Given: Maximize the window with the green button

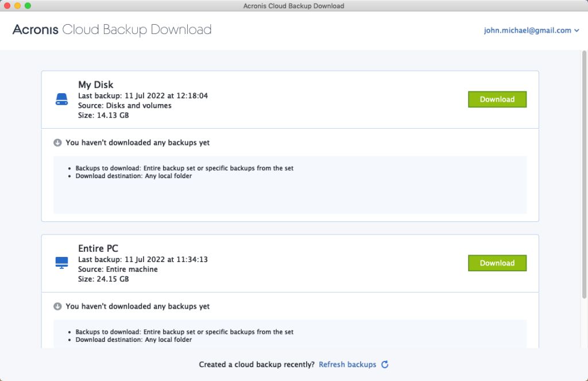Looking at the screenshot, I should [x=28, y=6].
